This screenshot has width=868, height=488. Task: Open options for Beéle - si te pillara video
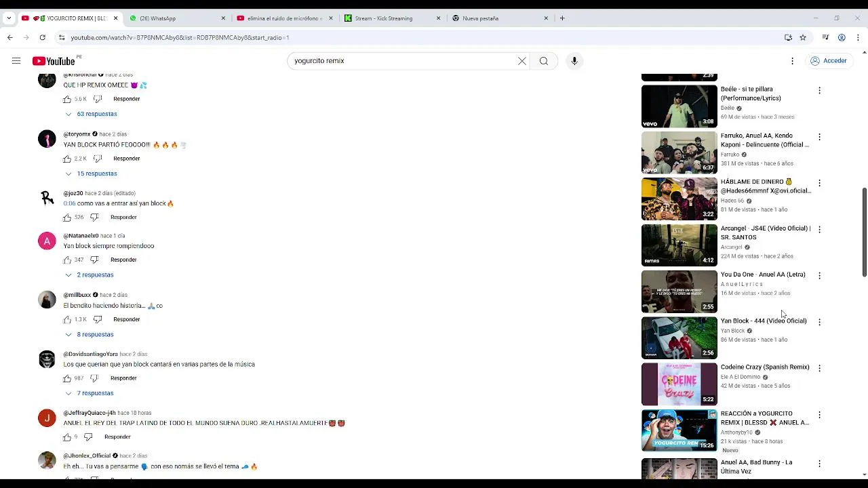click(819, 90)
